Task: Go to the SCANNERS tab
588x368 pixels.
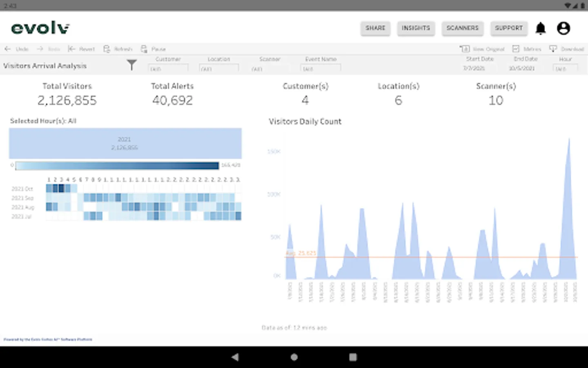Action: point(462,28)
